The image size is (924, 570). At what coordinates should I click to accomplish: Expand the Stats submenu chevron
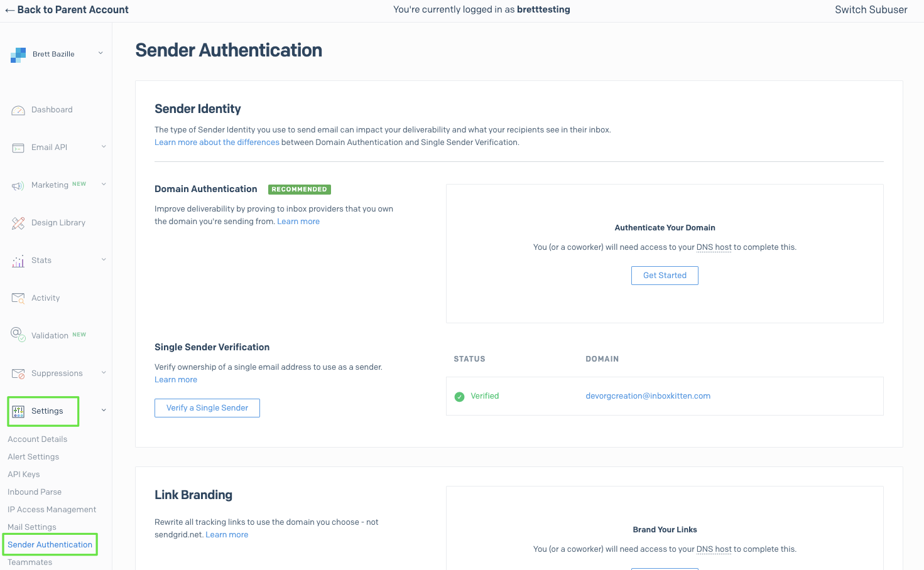(104, 260)
